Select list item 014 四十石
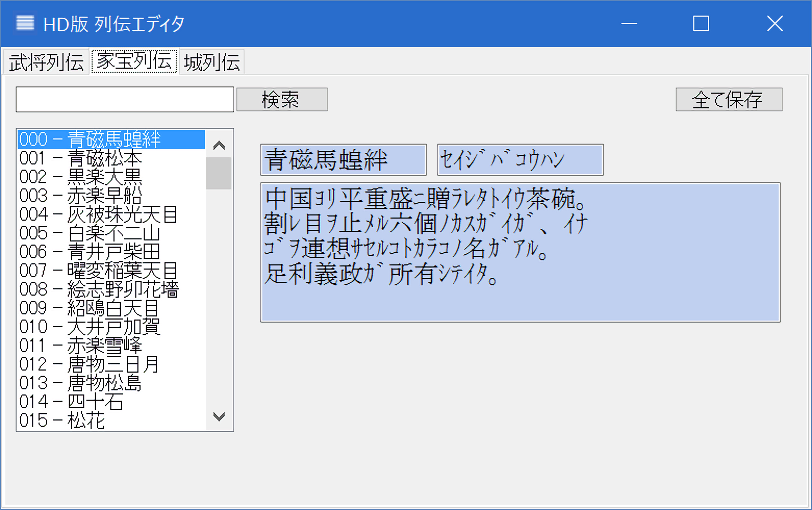Viewport: 812px width, 510px height. point(71,402)
